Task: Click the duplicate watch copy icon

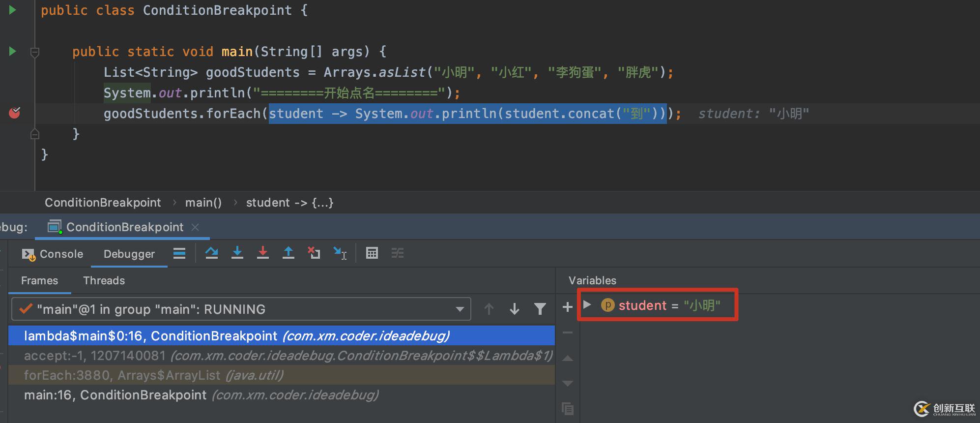Action: 568,409
